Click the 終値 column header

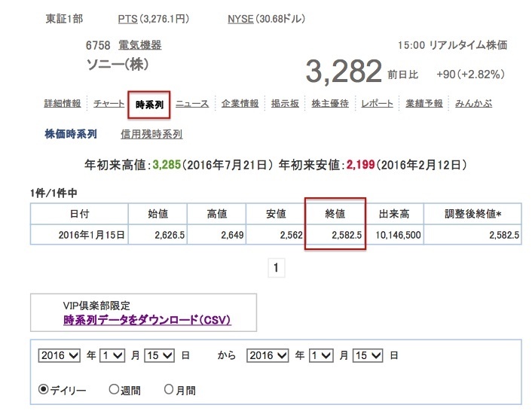[x=335, y=214]
